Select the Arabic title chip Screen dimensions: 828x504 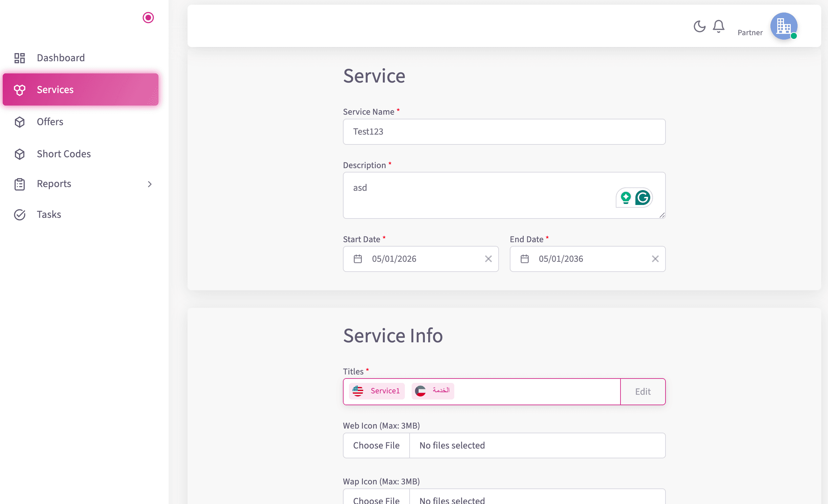pos(433,391)
